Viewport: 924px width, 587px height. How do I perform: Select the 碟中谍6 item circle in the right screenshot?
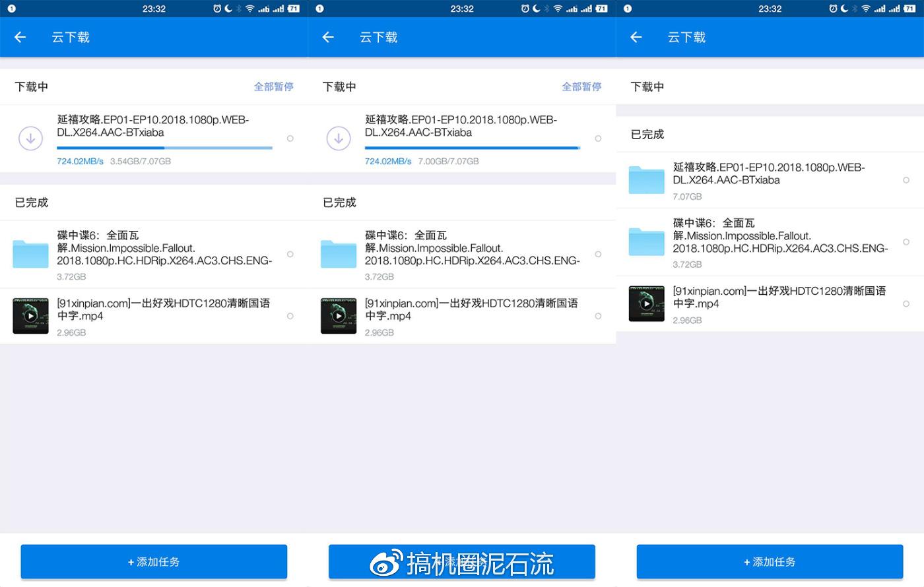pos(906,242)
